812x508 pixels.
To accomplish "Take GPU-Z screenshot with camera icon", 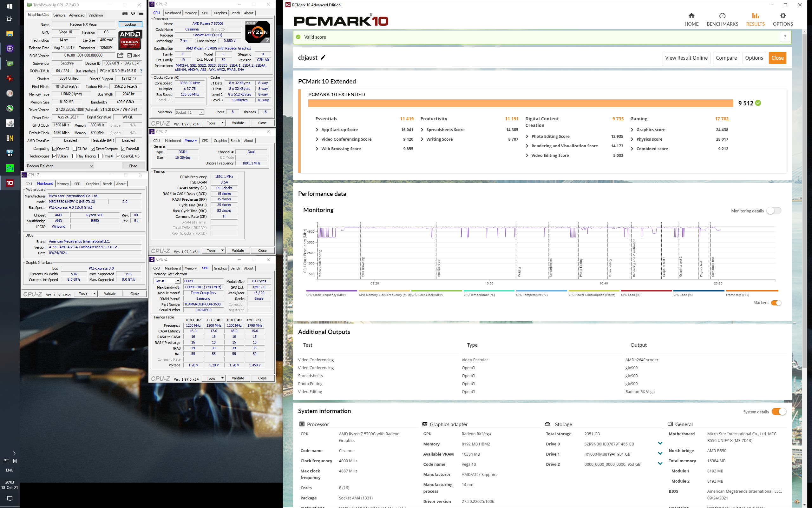I will click(x=125, y=14).
